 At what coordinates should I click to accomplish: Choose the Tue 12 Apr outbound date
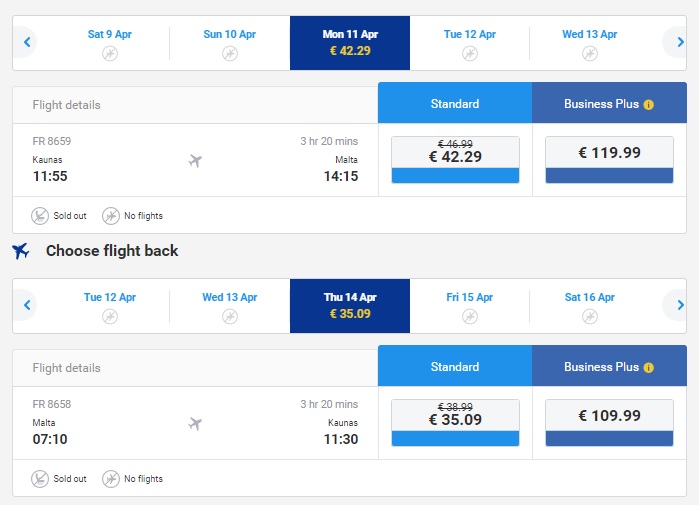[469, 43]
